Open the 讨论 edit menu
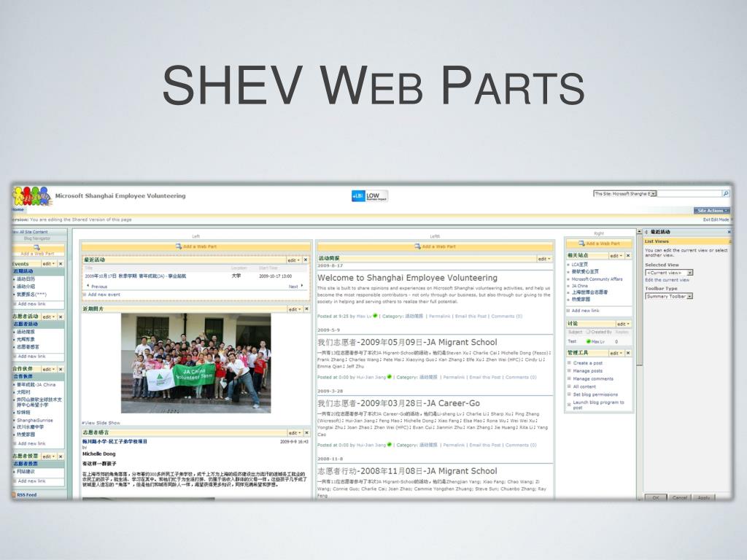This screenshot has height=560, width=747. [x=623, y=324]
